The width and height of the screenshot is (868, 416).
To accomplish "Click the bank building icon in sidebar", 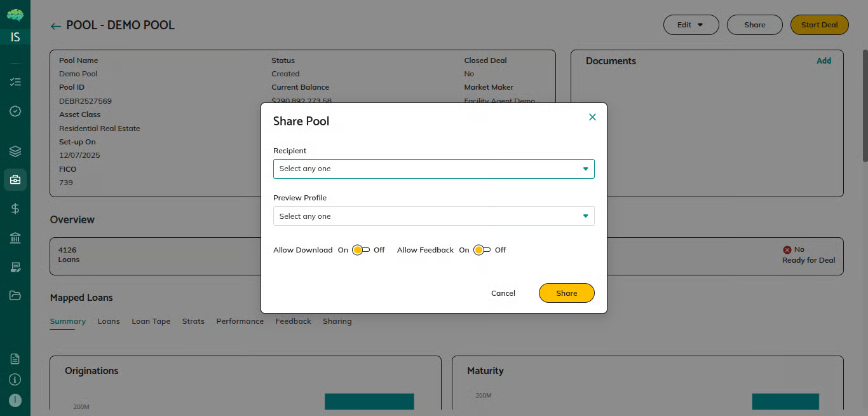I will coord(15,238).
